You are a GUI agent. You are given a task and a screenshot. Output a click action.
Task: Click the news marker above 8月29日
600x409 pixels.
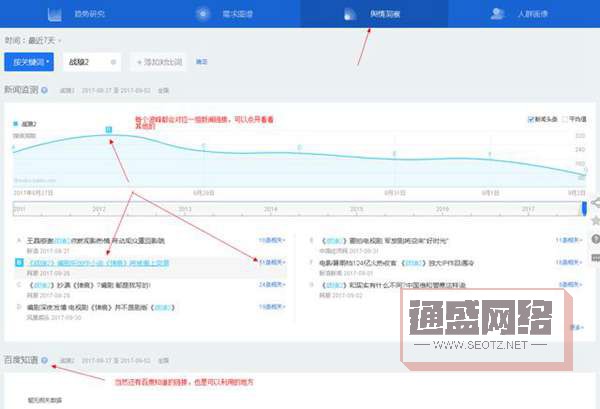[x=204, y=146]
